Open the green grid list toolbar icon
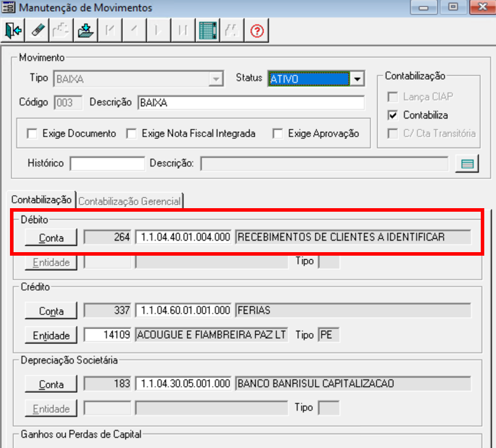Screen dimensions: 496x448 click(x=208, y=30)
